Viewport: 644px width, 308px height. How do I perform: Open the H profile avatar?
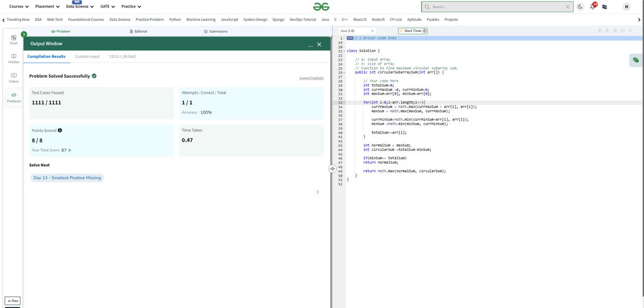[x=626, y=6]
